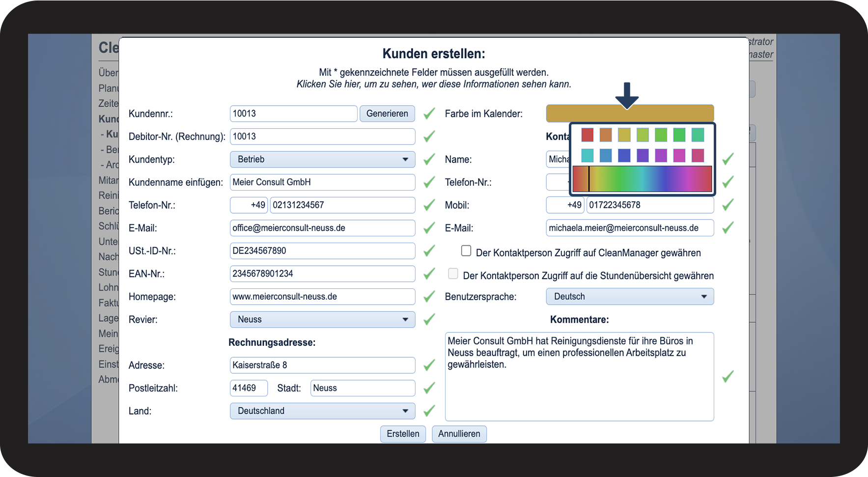Expand the Revier dropdown showing Neuss

pyautogui.click(x=322, y=319)
